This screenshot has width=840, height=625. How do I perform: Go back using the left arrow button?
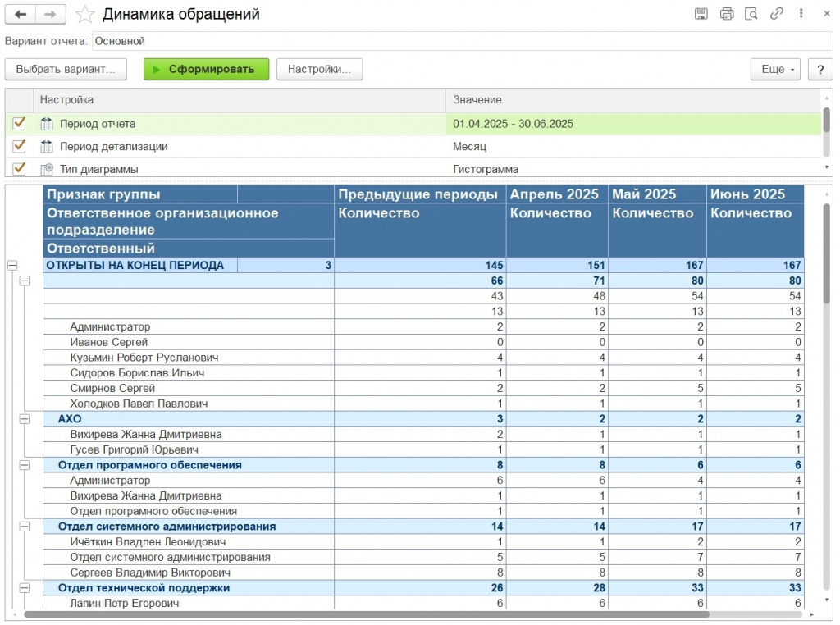[21, 15]
